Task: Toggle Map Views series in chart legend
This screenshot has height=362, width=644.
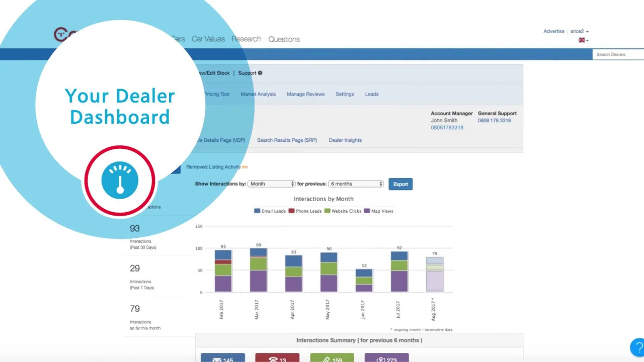Action: click(379, 211)
